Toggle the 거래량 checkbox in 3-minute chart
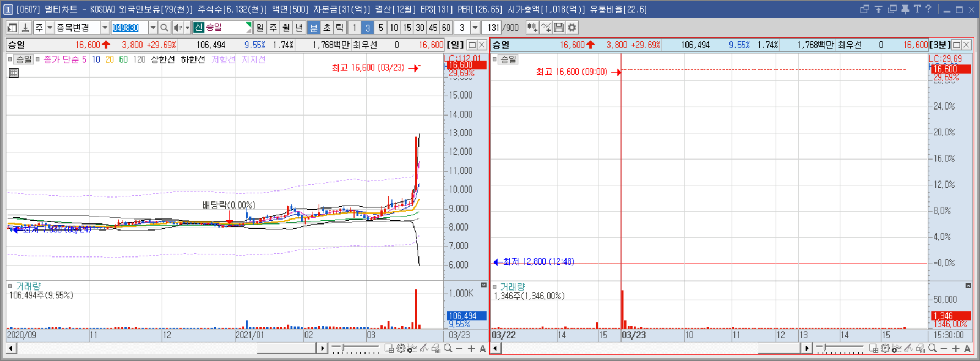 pos(494,287)
